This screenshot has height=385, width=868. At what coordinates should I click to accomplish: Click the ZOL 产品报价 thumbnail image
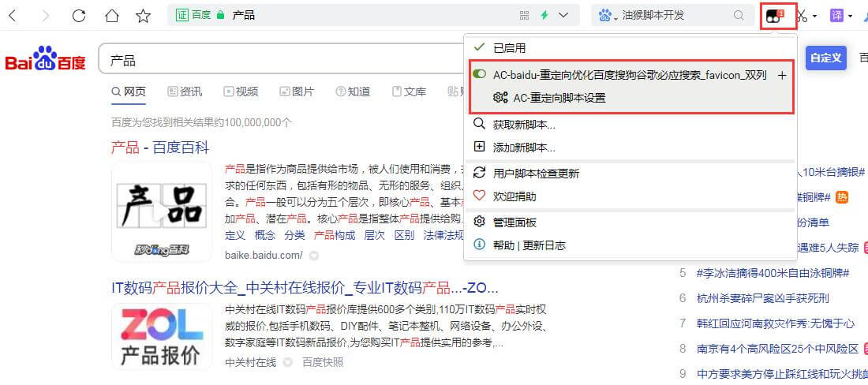point(162,336)
